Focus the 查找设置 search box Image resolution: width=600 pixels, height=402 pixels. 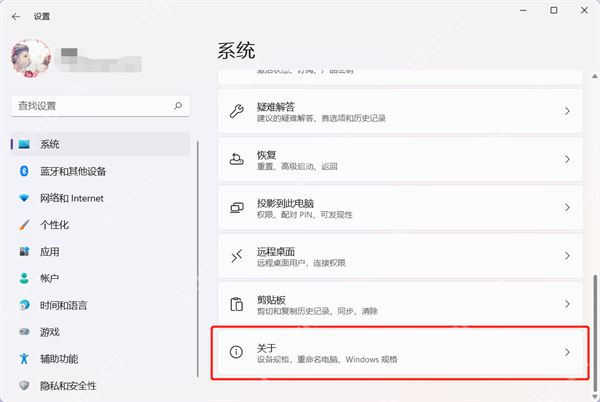(101, 106)
